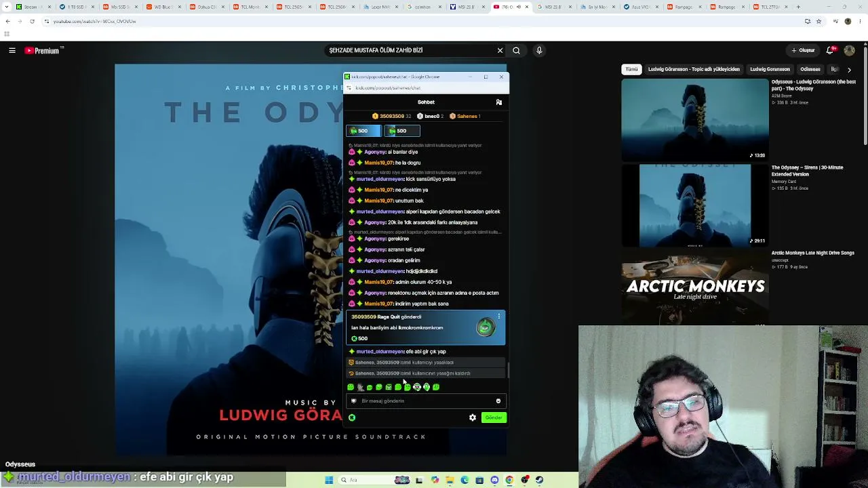Image resolution: width=868 pixels, height=488 pixels.
Task: Click the Kick points icon beside chat settings
Action: click(352, 418)
